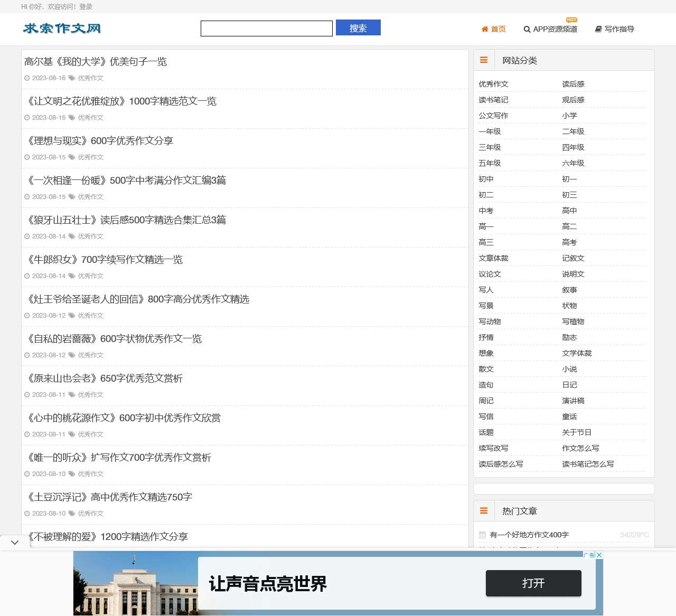Open article 《土豆沉浮记》高中优秀作文精选750字
Screen dimensions: 676x616
(108, 497)
